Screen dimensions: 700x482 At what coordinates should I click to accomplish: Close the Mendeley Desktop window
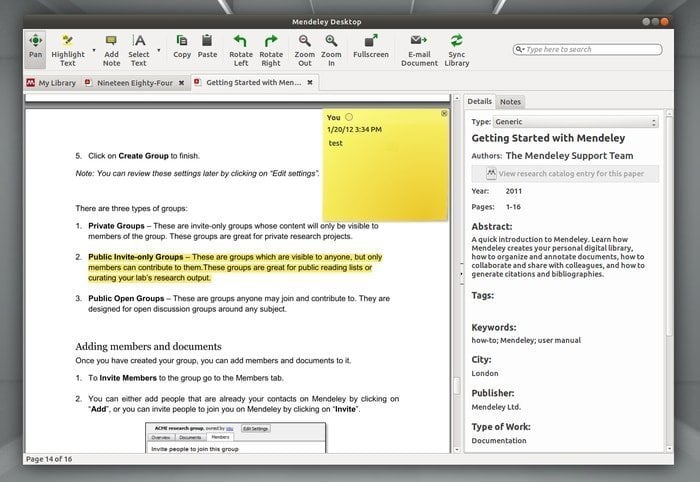[x=665, y=21]
